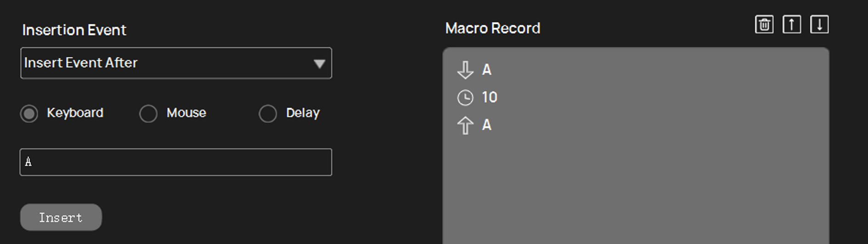Move the macro event up in list
The height and width of the screenshot is (244, 868).
[792, 24]
